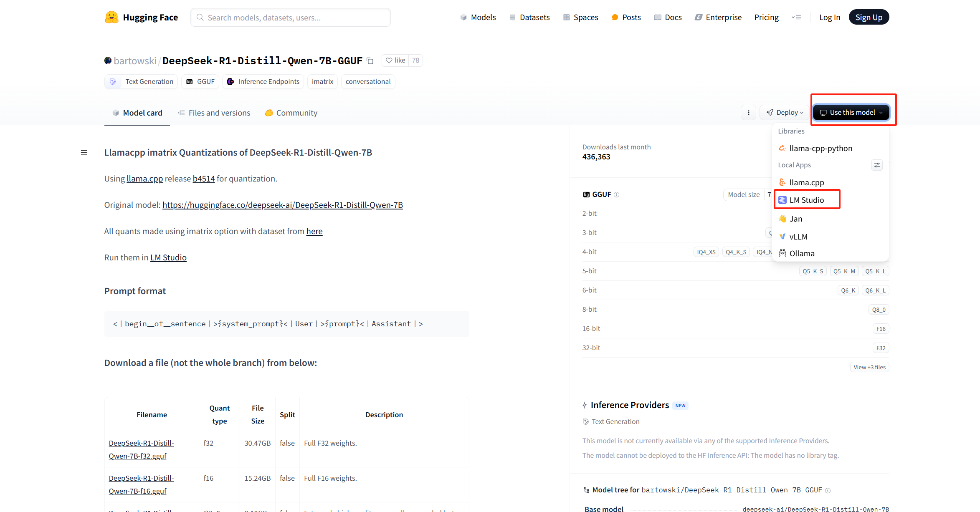
Task: Click the Hugging Face logo
Action: [x=141, y=17]
